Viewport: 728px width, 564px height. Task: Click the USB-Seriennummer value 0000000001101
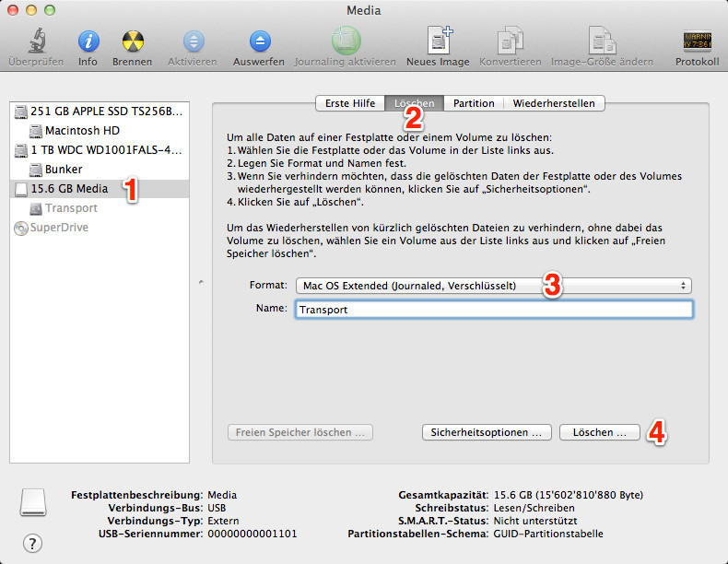click(x=252, y=534)
